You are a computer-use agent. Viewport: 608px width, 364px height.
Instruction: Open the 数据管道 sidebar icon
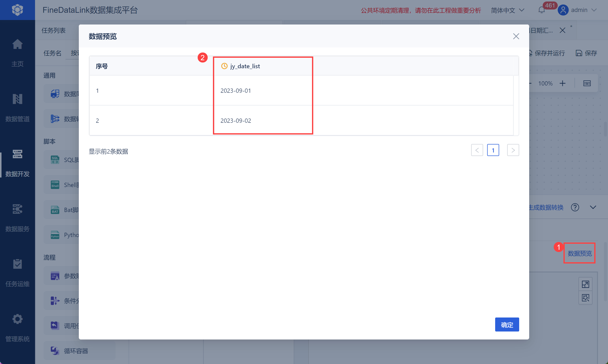(x=17, y=99)
